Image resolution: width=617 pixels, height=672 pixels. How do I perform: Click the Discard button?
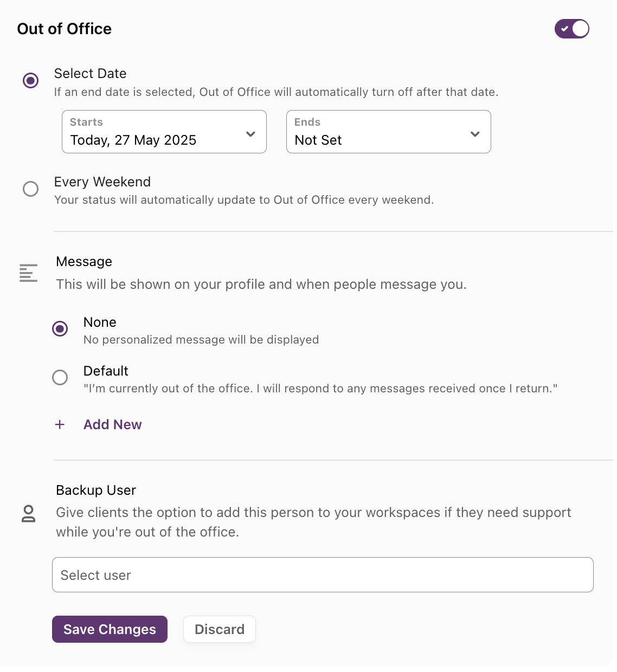[x=219, y=629]
